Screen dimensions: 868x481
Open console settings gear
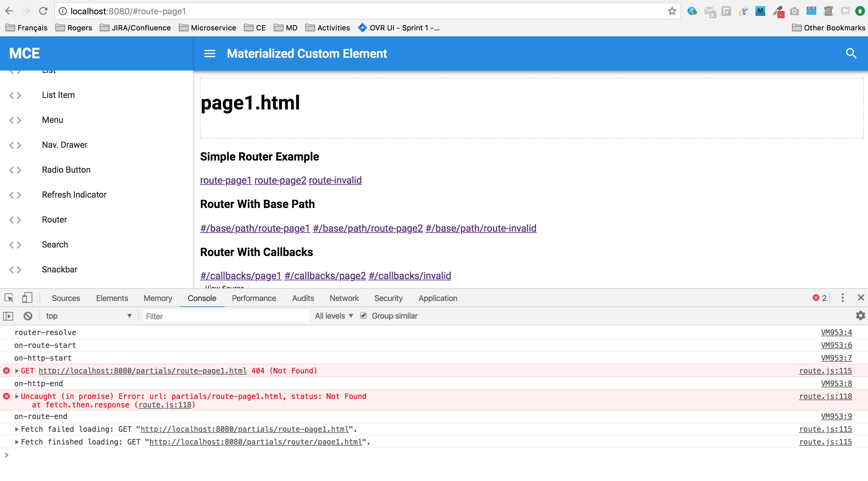click(860, 316)
